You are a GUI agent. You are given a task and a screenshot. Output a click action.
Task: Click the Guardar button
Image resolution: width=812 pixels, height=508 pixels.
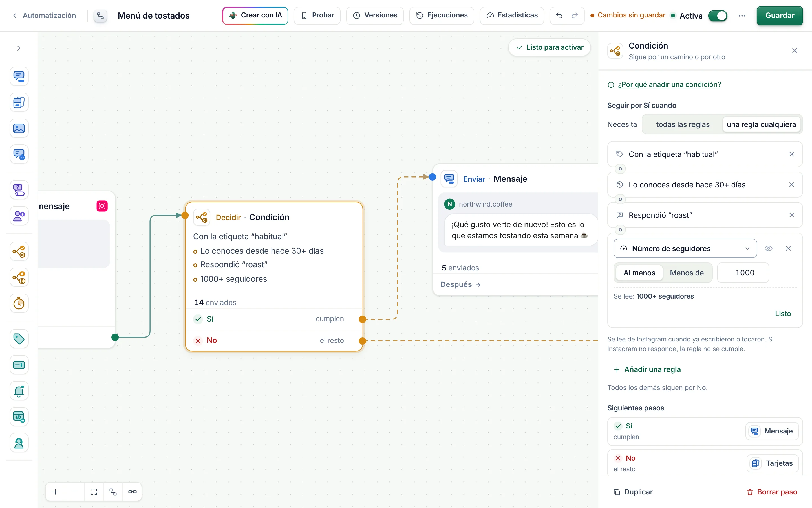coord(780,16)
